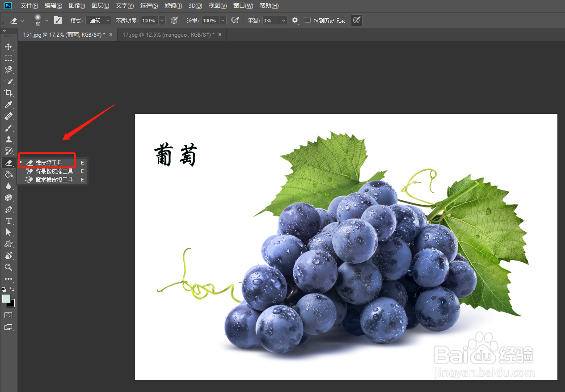Open the 模式 dropdown showing 画笔
The height and width of the screenshot is (392, 565).
click(99, 21)
